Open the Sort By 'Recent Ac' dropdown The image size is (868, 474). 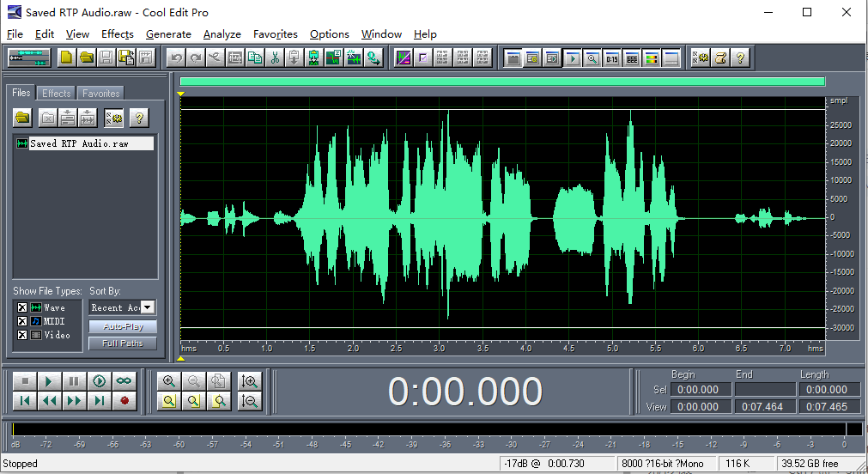click(148, 307)
